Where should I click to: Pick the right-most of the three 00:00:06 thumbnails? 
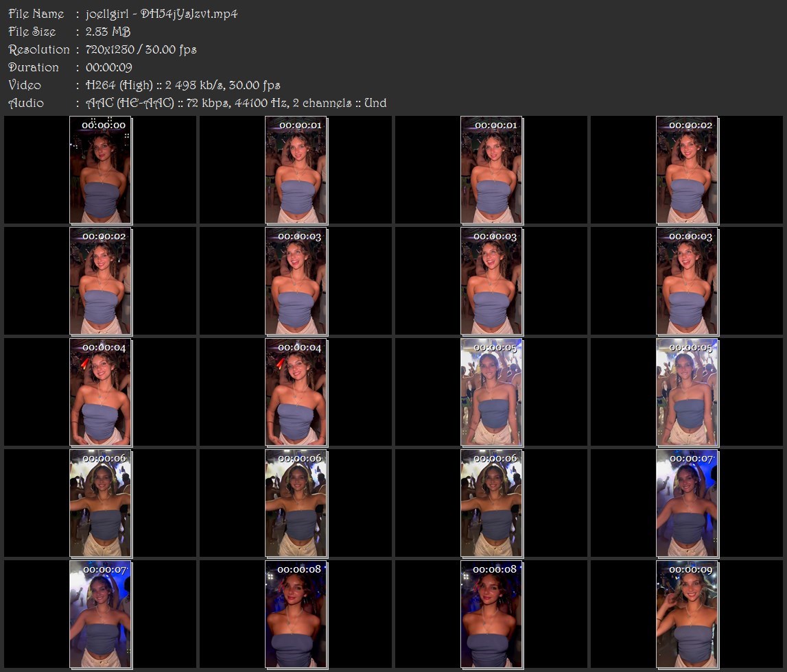click(x=492, y=503)
